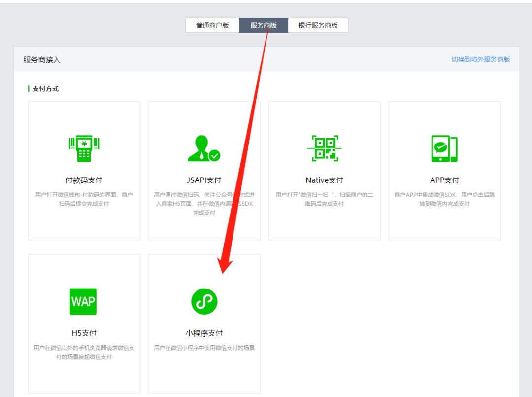Click the 付款码支付 description text
The image size is (532, 397).
(x=84, y=199)
